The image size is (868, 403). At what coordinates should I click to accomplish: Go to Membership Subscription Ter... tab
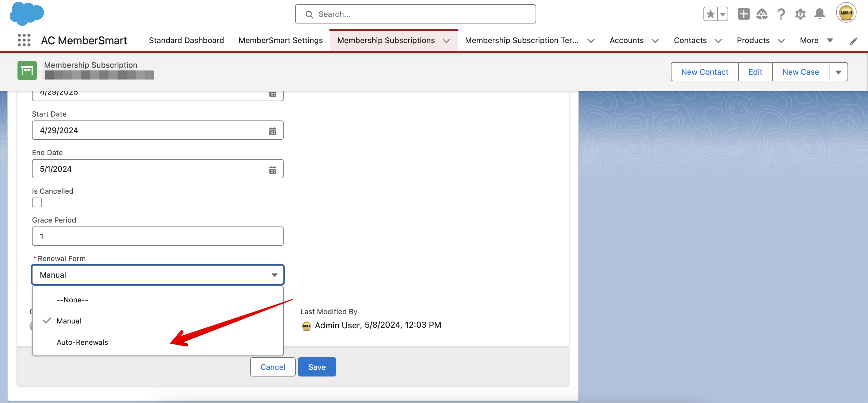pos(521,40)
